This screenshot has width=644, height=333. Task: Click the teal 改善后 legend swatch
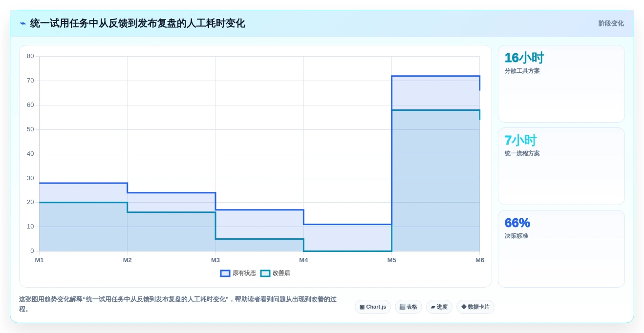pos(265,273)
